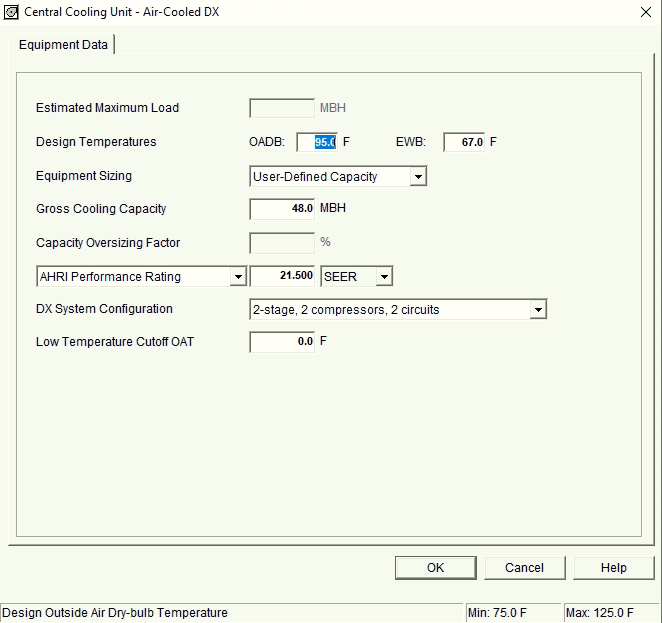Click the Central Cooling Unit title bar icon
Viewport: 662px width, 623px height.
tap(11, 11)
